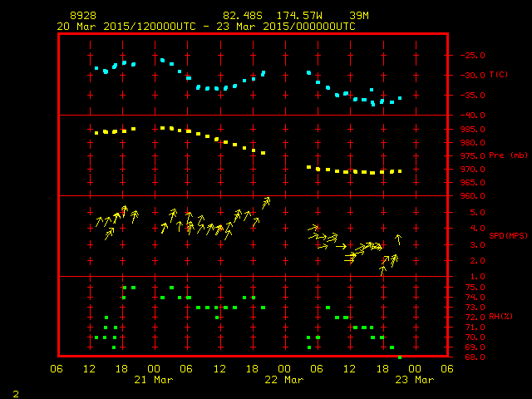Click the 73.0 humidity tick label
Viewport: 532px width, 399px height.
[x=475, y=308]
